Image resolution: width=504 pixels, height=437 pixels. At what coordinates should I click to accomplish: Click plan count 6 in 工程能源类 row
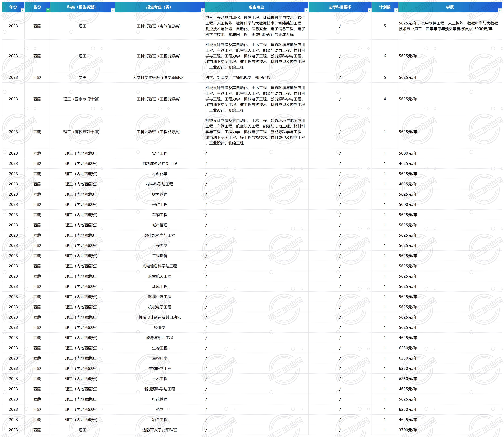pyautogui.click(x=385, y=56)
